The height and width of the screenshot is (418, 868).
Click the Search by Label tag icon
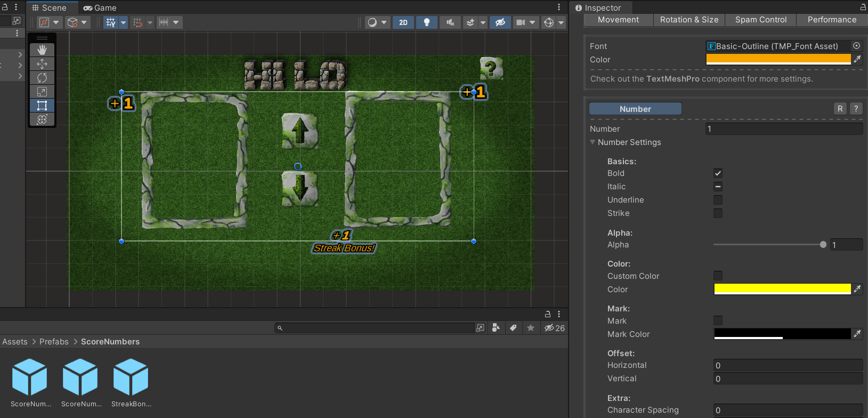[513, 328]
